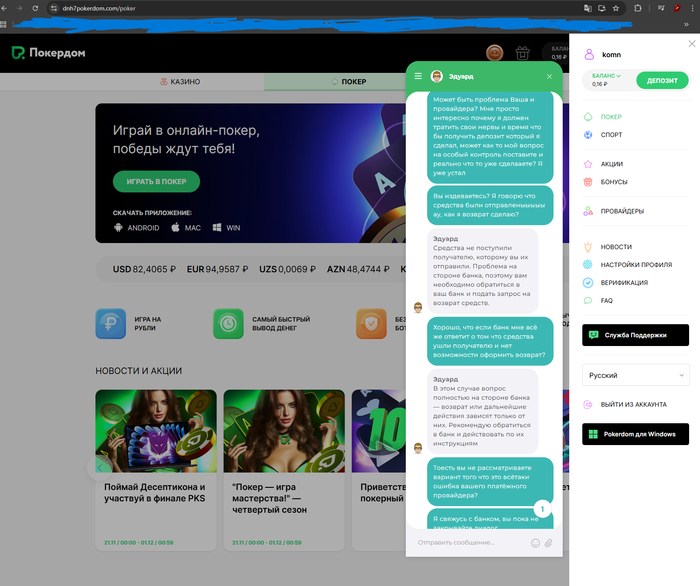This screenshot has width=700, height=586.
Task: Expand the Russian language dropdown
Action: point(635,375)
